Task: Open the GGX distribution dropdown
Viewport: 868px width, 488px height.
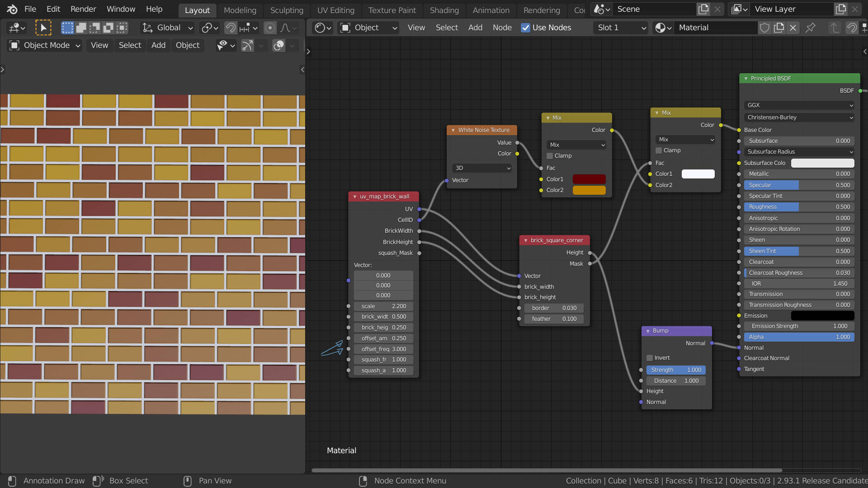Action: (x=799, y=105)
